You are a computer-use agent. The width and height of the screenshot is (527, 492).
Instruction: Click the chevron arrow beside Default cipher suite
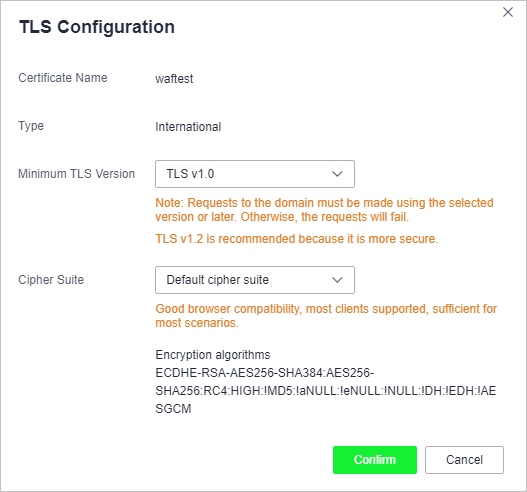[x=337, y=280]
